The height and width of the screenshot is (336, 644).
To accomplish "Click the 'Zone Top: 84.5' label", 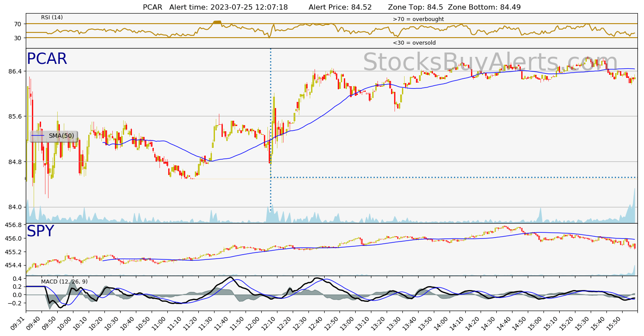I will 415,7.
